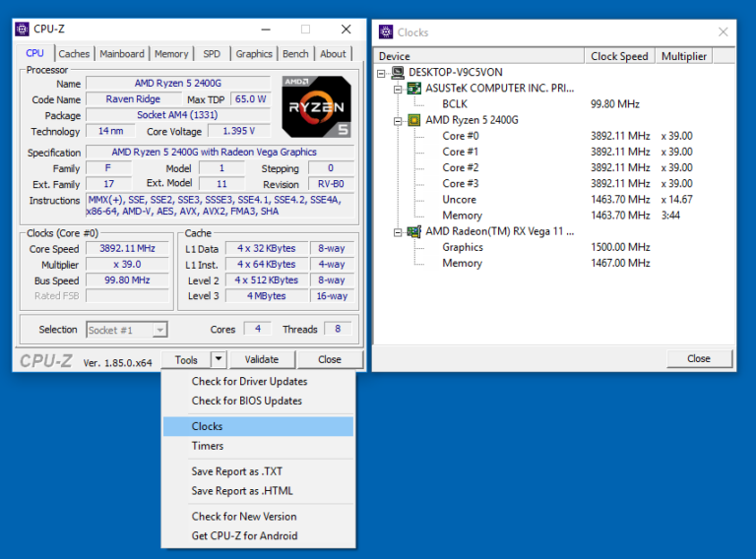Select the Radeon RX Vega 11 card icon

point(414,232)
